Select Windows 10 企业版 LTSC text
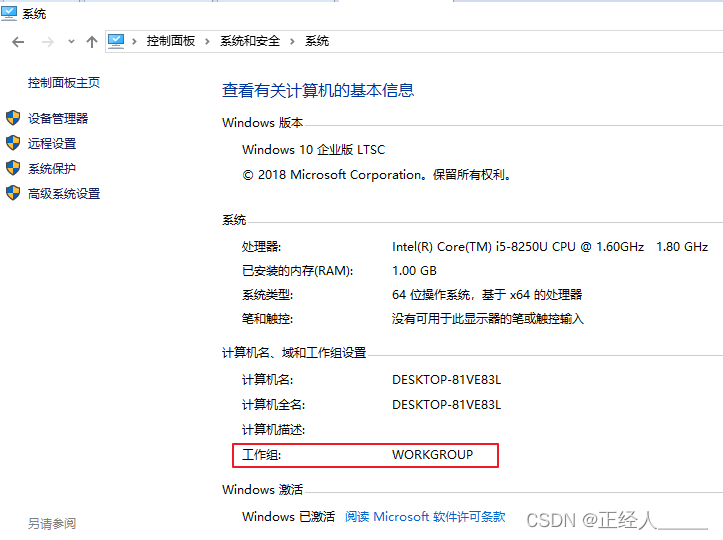Viewport: 723px width, 540px height. [314, 150]
